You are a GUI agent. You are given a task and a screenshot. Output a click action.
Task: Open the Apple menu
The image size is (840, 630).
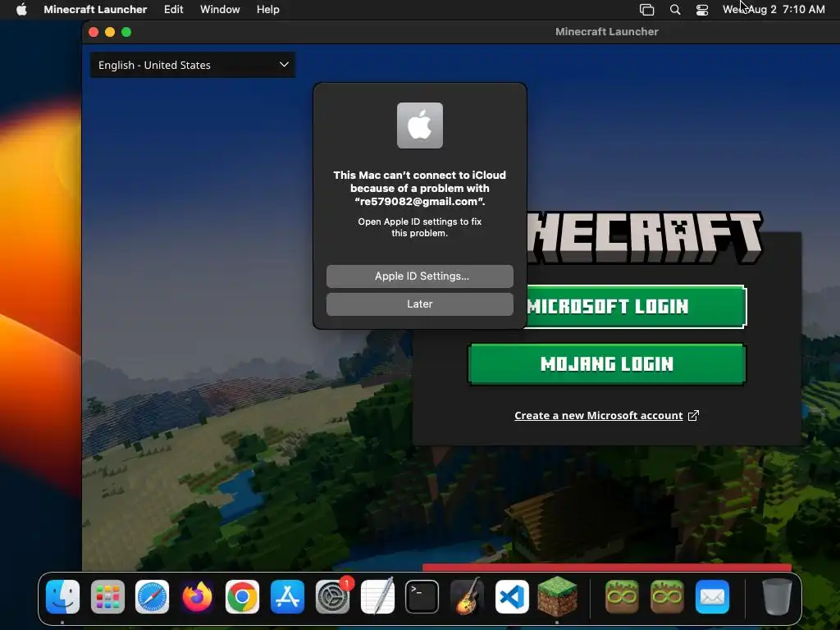[21, 10]
